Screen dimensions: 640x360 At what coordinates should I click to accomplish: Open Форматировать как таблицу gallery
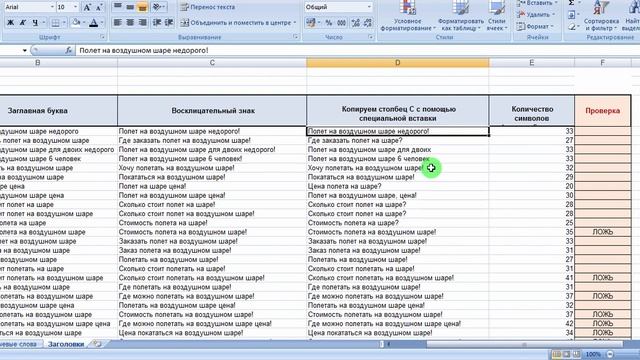pyautogui.click(x=460, y=16)
